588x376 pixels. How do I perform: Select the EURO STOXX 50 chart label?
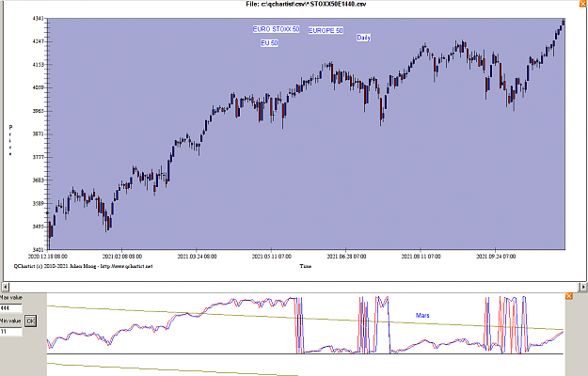[x=276, y=29]
